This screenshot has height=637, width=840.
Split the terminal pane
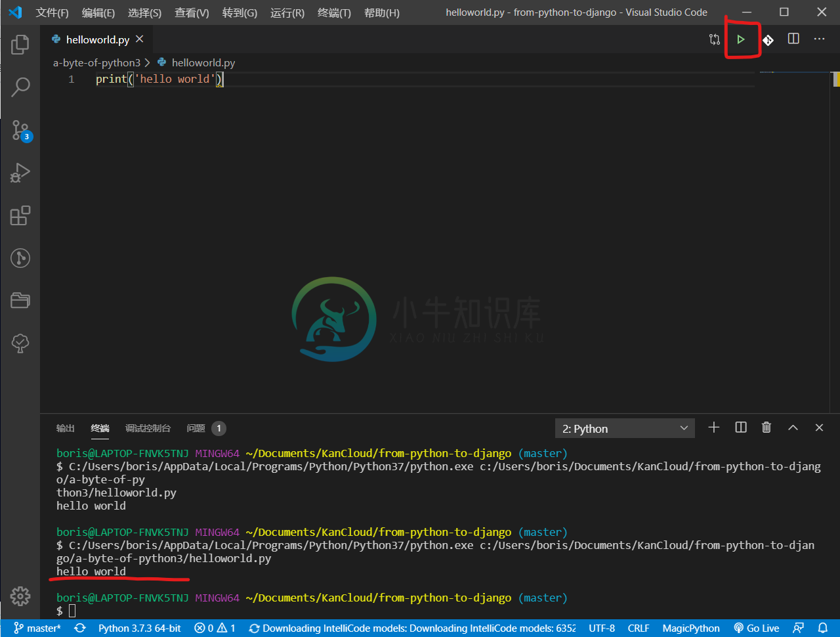[x=741, y=428]
